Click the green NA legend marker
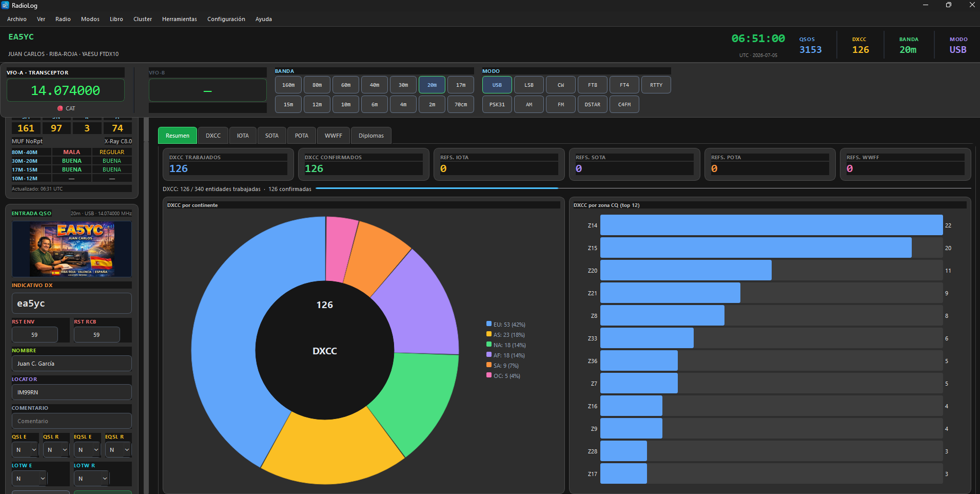The height and width of the screenshot is (494, 980). pyautogui.click(x=489, y=345)
